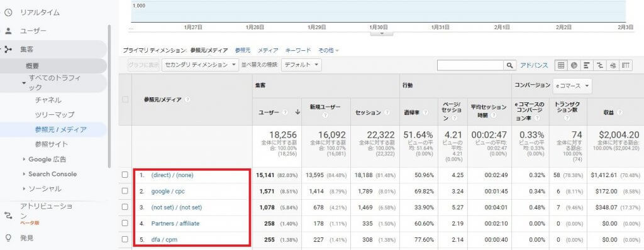Click the ユーザー person icon in sidebar

point(8,31)
